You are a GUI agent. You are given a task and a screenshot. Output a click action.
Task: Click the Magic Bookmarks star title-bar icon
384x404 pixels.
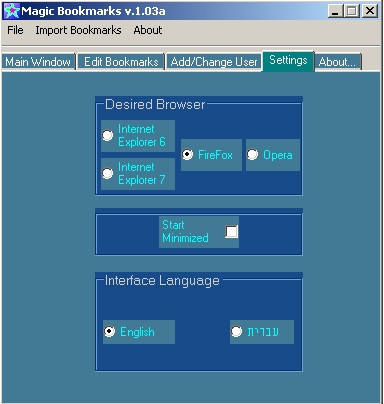12,11
